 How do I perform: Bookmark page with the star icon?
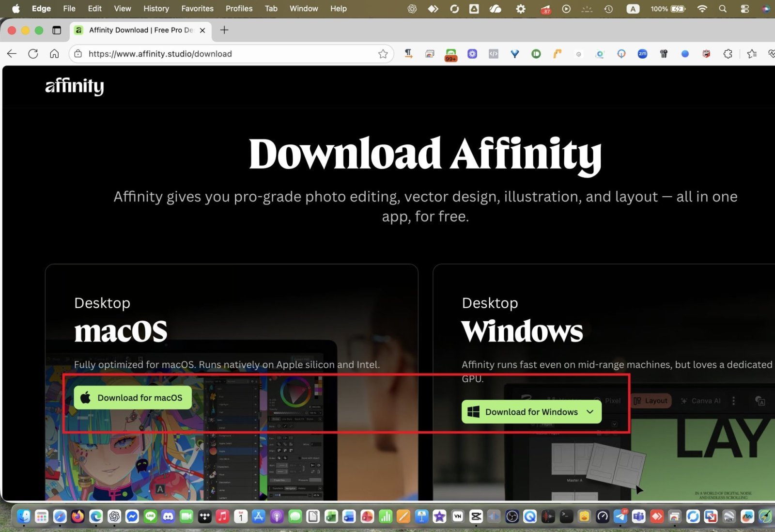(x=383, y=54)
